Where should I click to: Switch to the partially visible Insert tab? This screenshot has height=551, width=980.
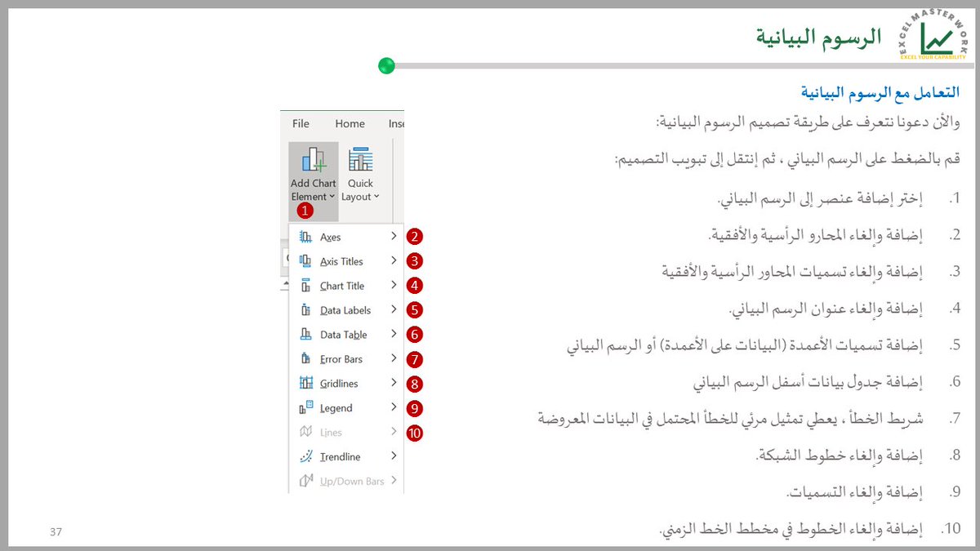396,123
